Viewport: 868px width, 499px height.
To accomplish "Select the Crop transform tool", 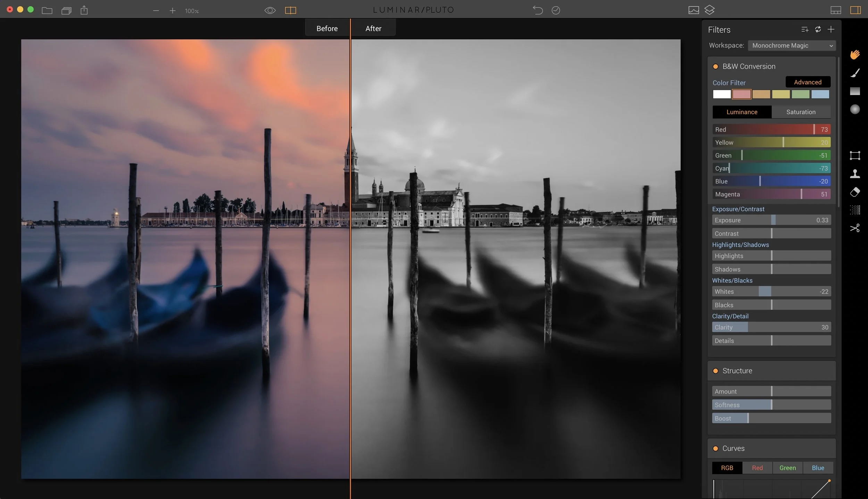I will [855, 155].
